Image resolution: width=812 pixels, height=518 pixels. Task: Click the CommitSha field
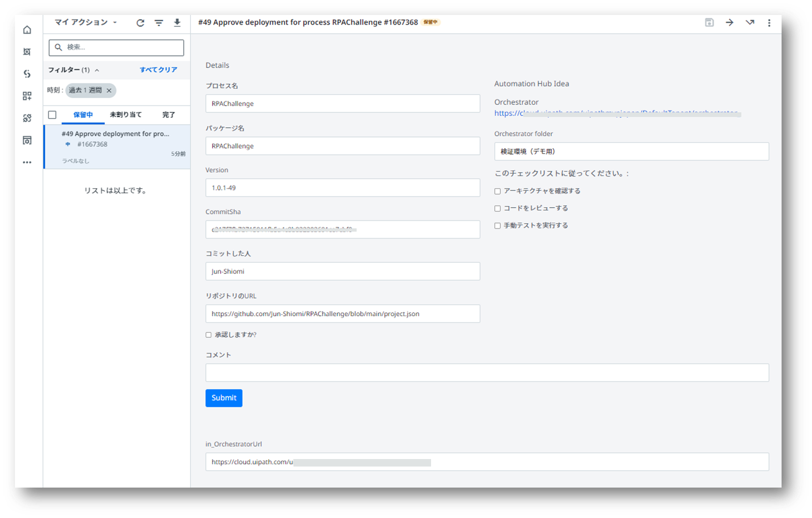(x=343, y=230)
